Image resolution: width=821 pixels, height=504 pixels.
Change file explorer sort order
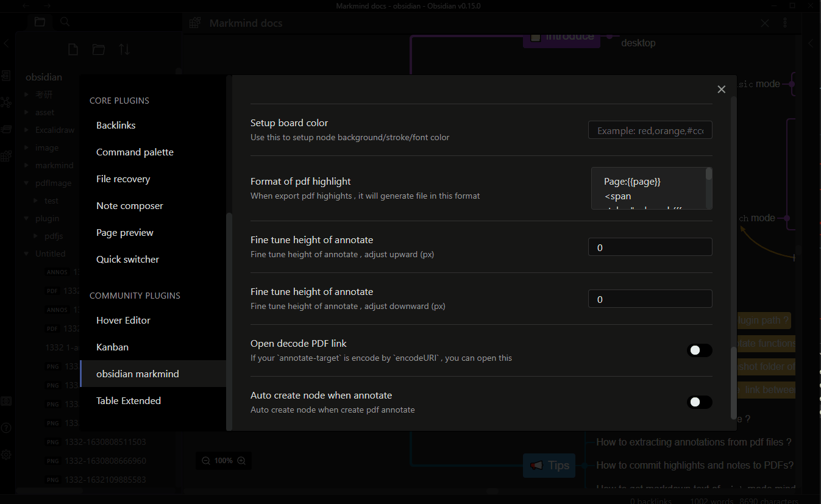coord(124,49)
